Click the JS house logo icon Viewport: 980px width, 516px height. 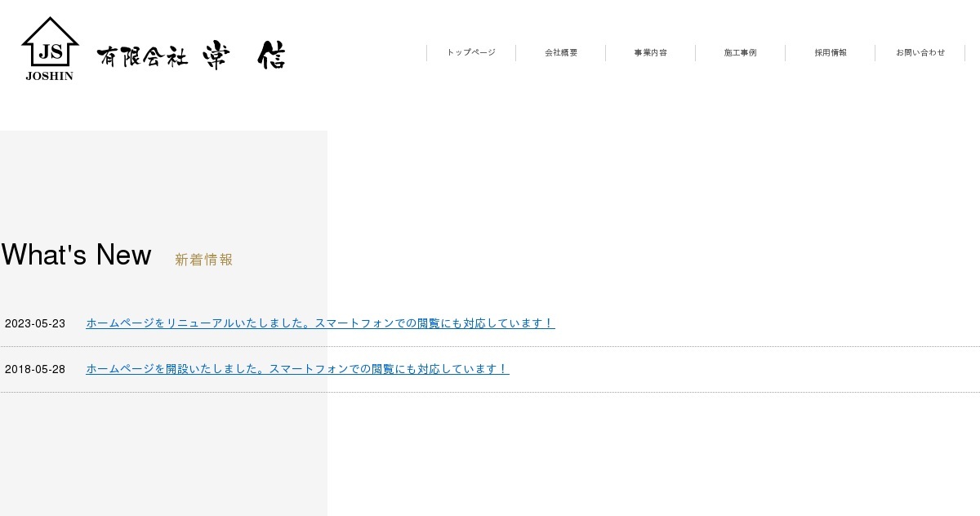[50, 42]
